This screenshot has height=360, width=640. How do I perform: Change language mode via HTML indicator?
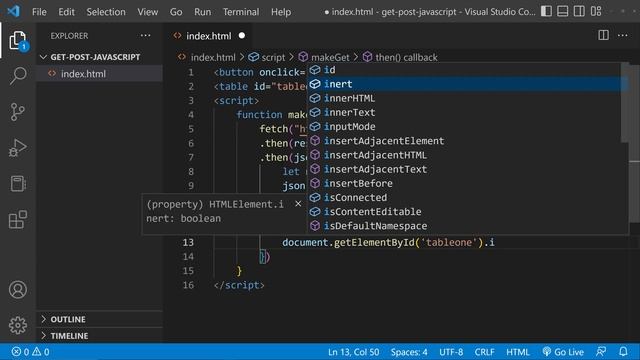518,352
